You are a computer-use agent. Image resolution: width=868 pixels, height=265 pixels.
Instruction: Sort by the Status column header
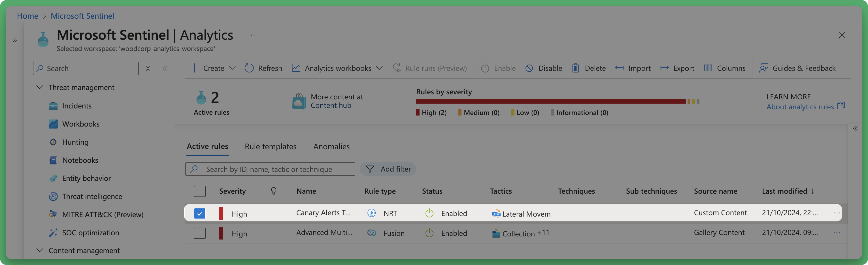432,191
